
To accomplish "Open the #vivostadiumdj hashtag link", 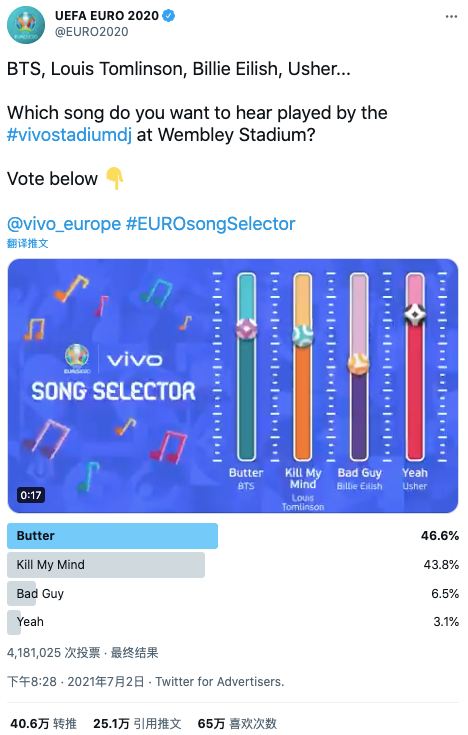I will pyautogui.click(x=69, y=135).
